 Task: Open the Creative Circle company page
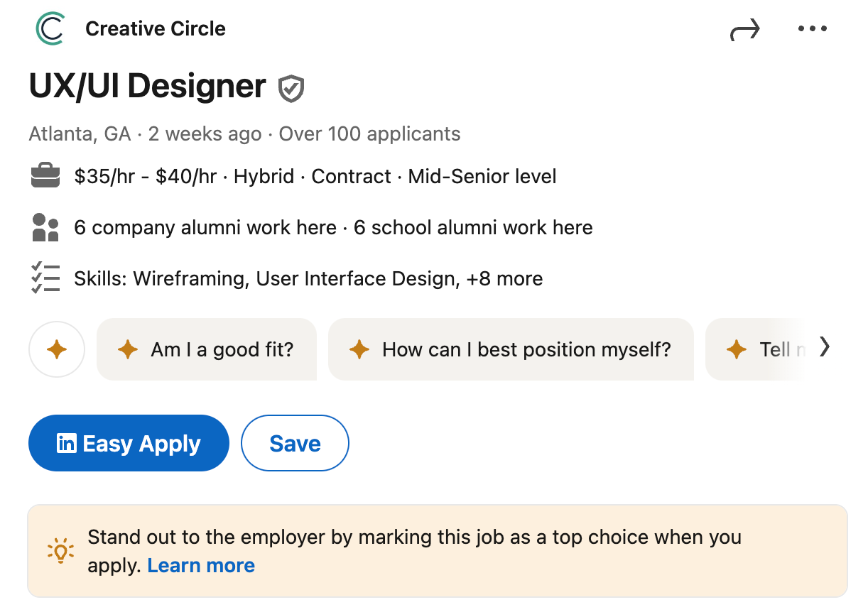tap(155, 28)
